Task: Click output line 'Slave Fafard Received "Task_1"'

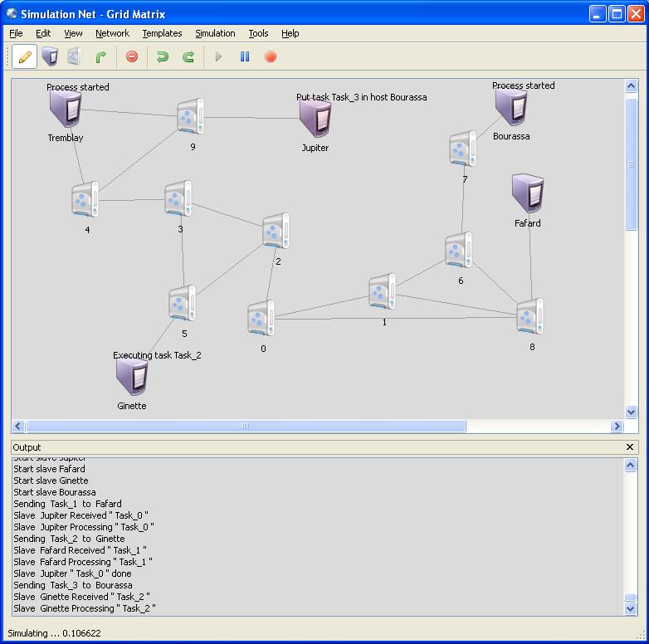Action: click(x=80, y=550)
